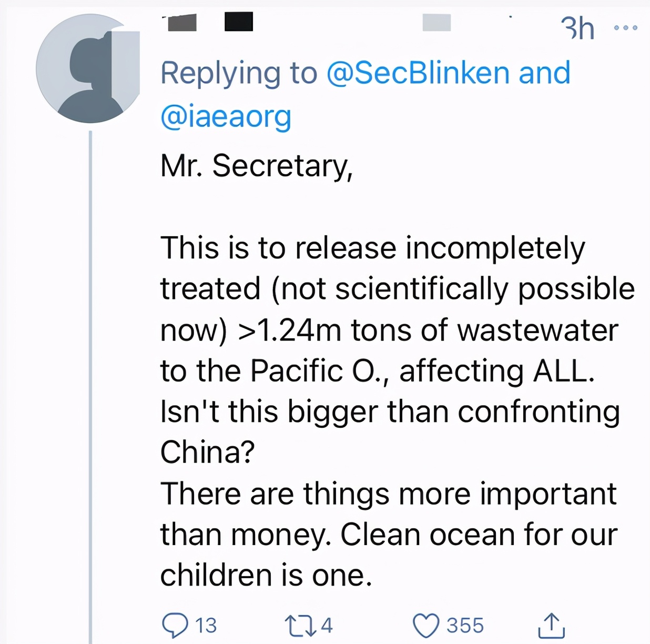Open the commenter's profile avatar

click(88, 69)
